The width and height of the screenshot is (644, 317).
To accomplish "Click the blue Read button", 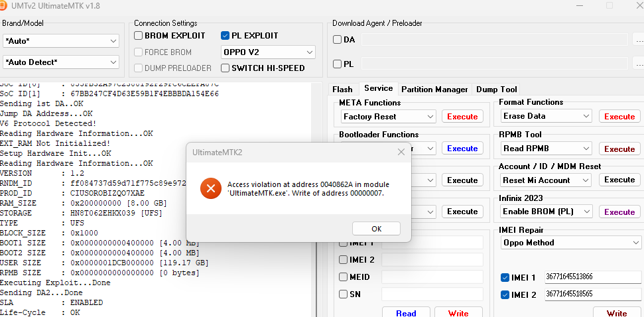I will pos(406,312).
